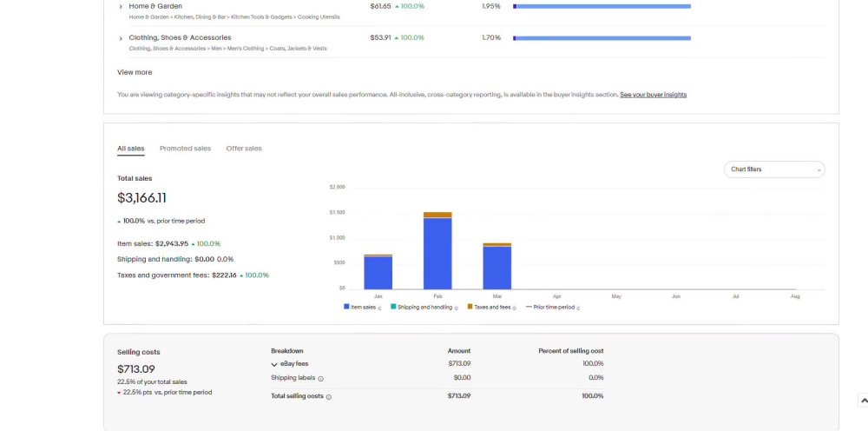Image resolution: width=868 pixels, height=431 pixels.
Task: Toggle the Item sales legend swatch
Action: 346,307
